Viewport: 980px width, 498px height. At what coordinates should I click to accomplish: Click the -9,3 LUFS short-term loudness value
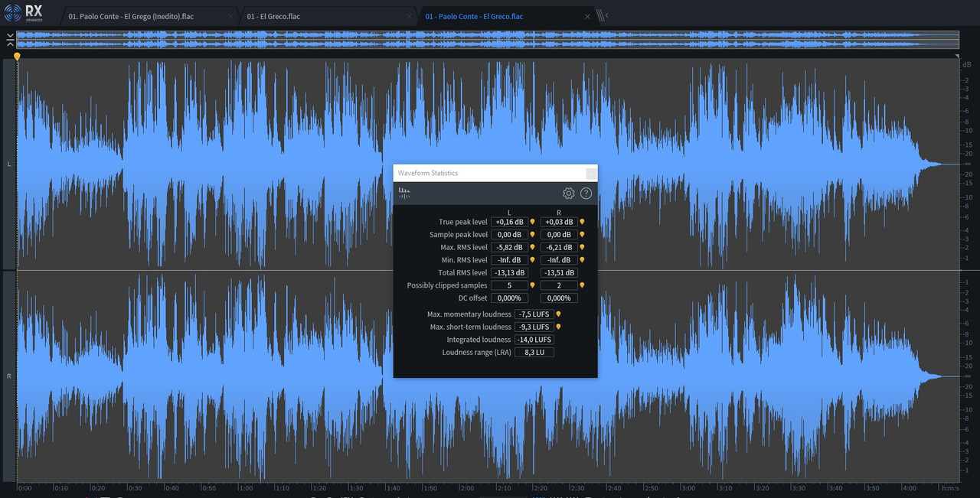(x=534, y=327)
